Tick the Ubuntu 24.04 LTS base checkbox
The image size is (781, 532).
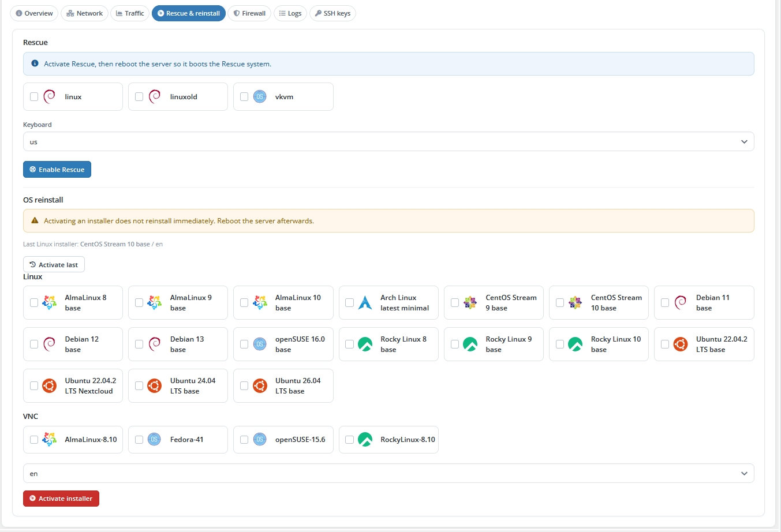pyautogui.click(x=139, y=385)
